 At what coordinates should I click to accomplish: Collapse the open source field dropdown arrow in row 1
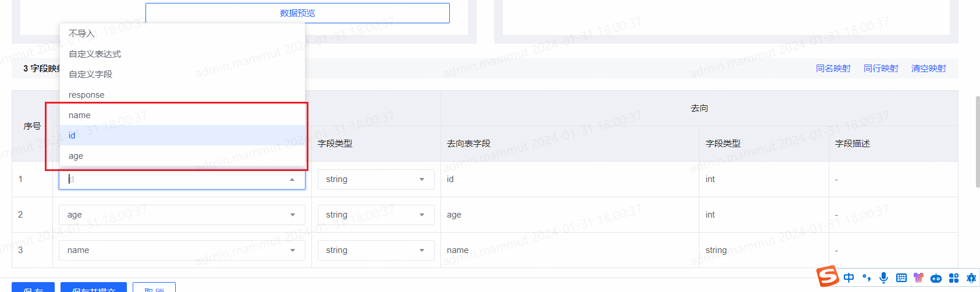click(x=292, y=180)
